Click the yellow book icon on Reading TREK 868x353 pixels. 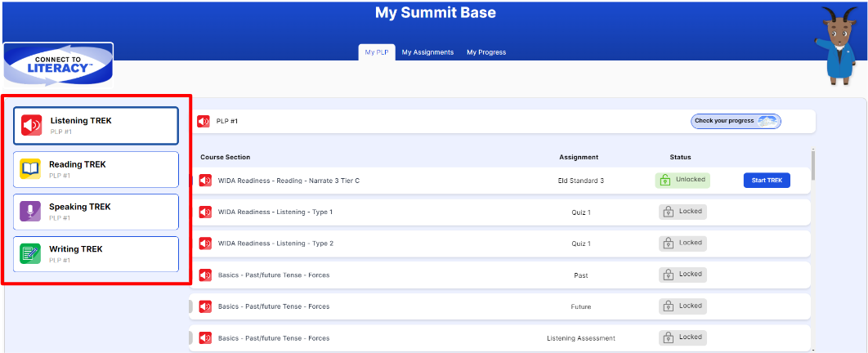tap(30, 169)
